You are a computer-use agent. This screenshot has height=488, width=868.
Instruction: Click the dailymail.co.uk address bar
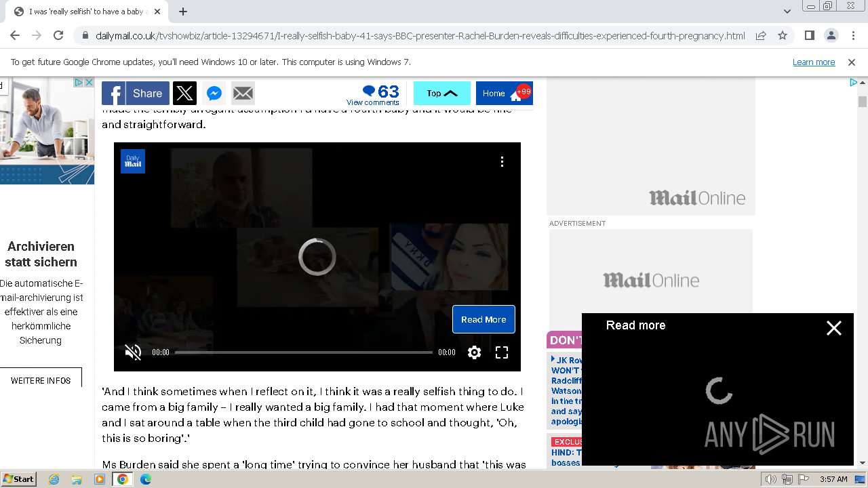pos(420,36)
